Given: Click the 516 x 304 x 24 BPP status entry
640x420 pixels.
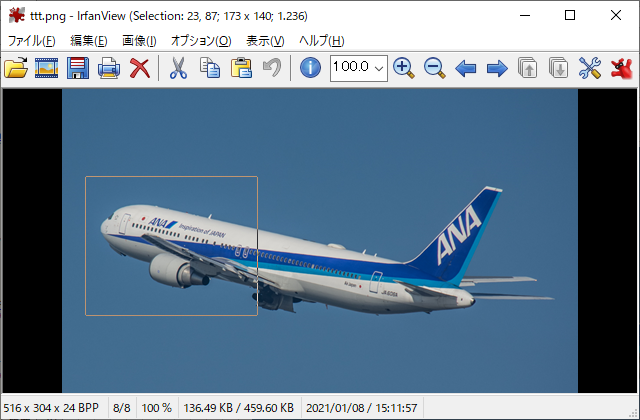Looking at the screenshot, I should point(51,408).
